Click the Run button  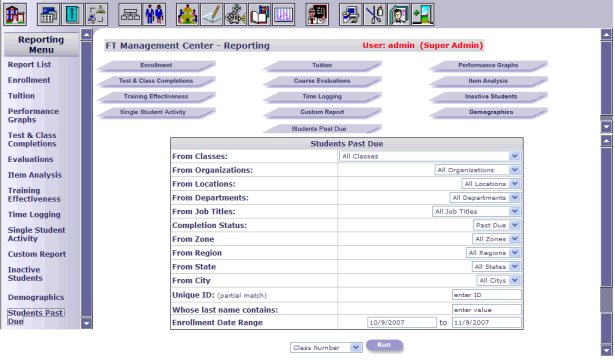(x=384, y=345)
